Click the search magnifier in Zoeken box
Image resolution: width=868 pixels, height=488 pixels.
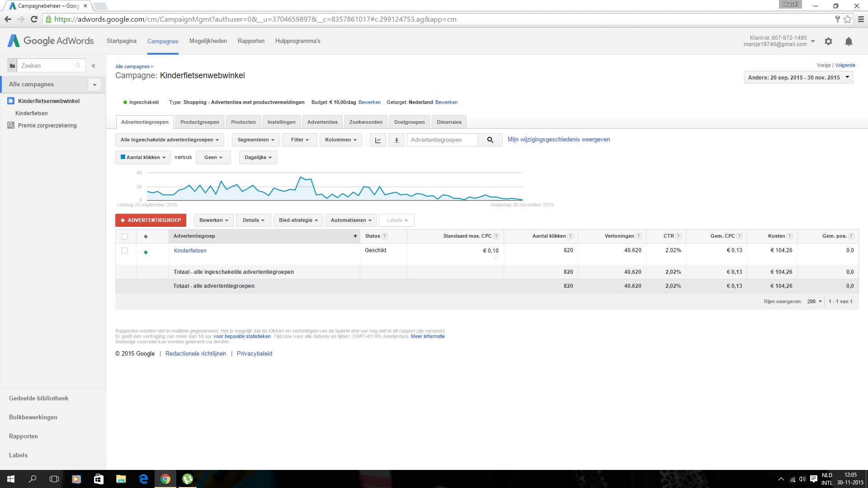(x=78, y=66)
